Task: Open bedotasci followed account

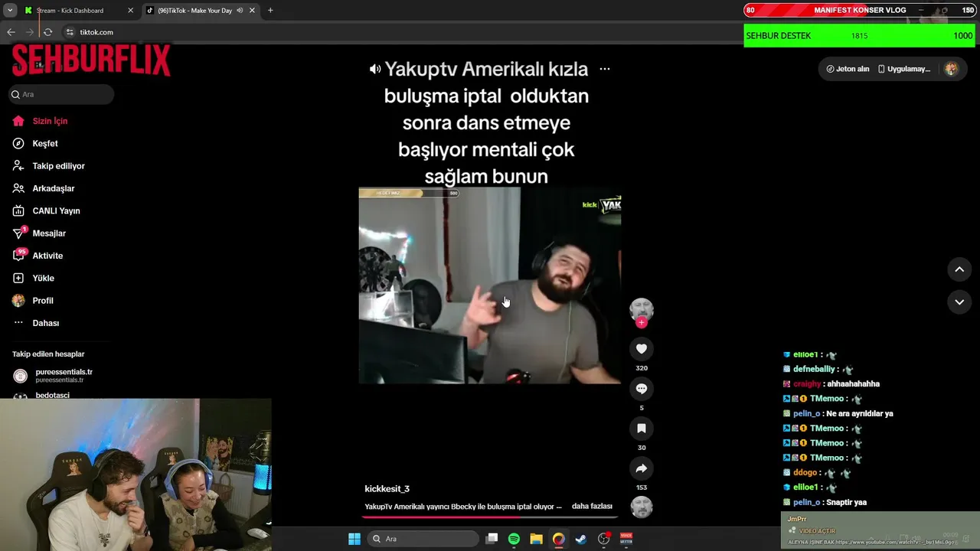Action: pos(52,395)
